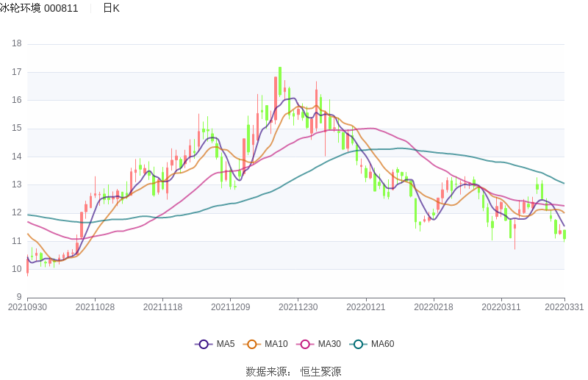Pick the 20211209 date on the axis

pyautogui.click(x=230, y=307)
